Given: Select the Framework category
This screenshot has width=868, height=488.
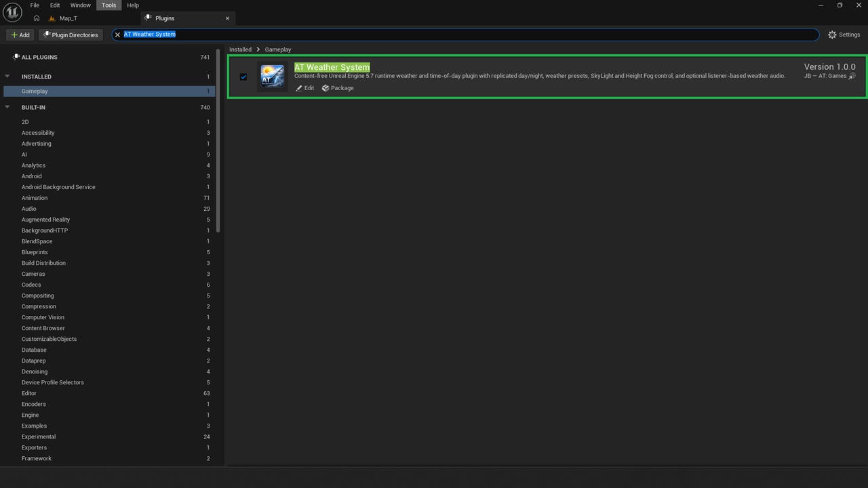Looking at the screenshot, I should point(108,458).
